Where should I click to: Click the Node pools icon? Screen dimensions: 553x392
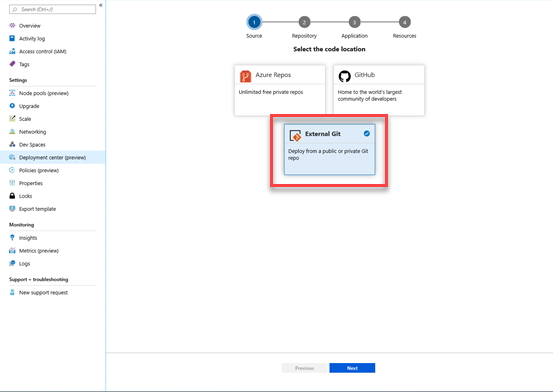click(12, 93)
